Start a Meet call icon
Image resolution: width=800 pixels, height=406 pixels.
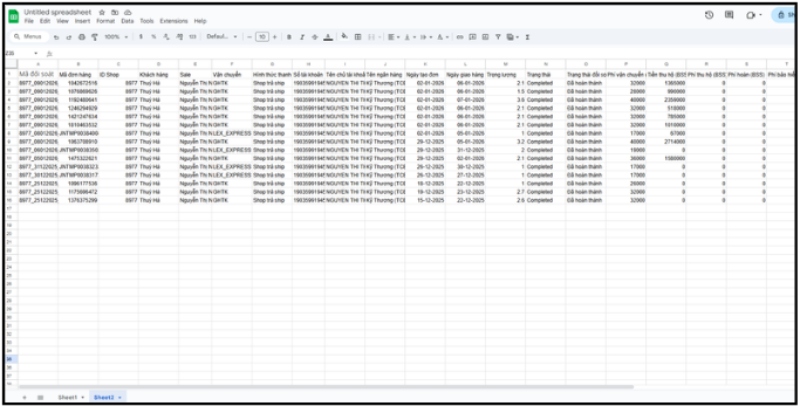coord(751,15)
